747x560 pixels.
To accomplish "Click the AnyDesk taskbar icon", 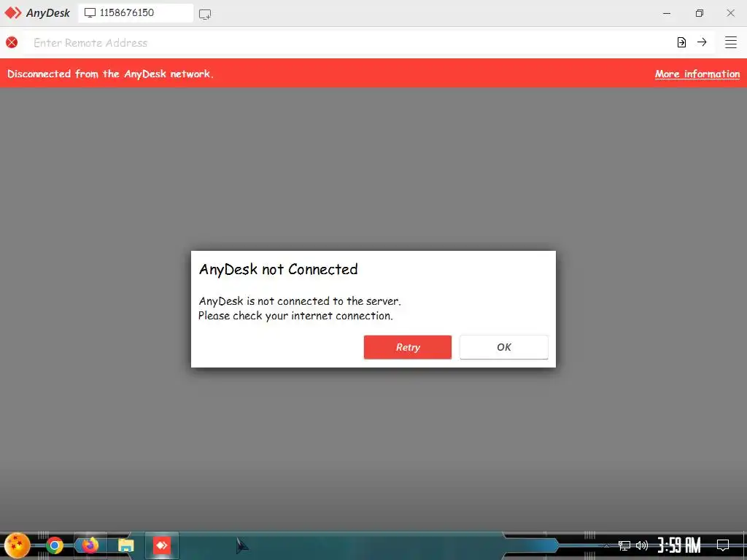I will (x=162, y=545).
